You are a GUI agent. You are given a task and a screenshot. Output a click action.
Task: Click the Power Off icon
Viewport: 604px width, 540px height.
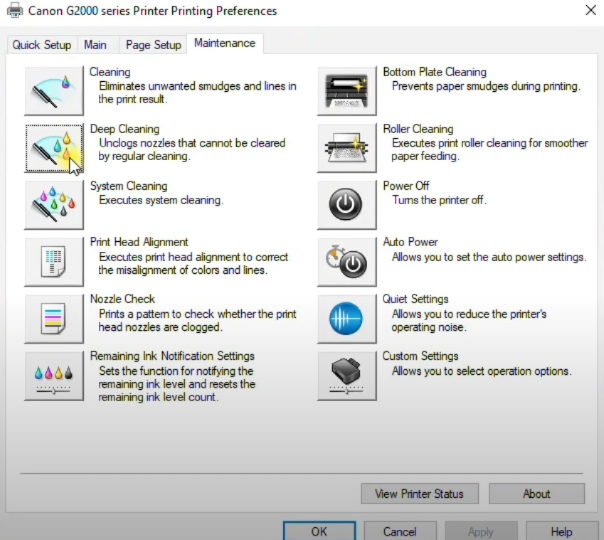pos(347,205)
